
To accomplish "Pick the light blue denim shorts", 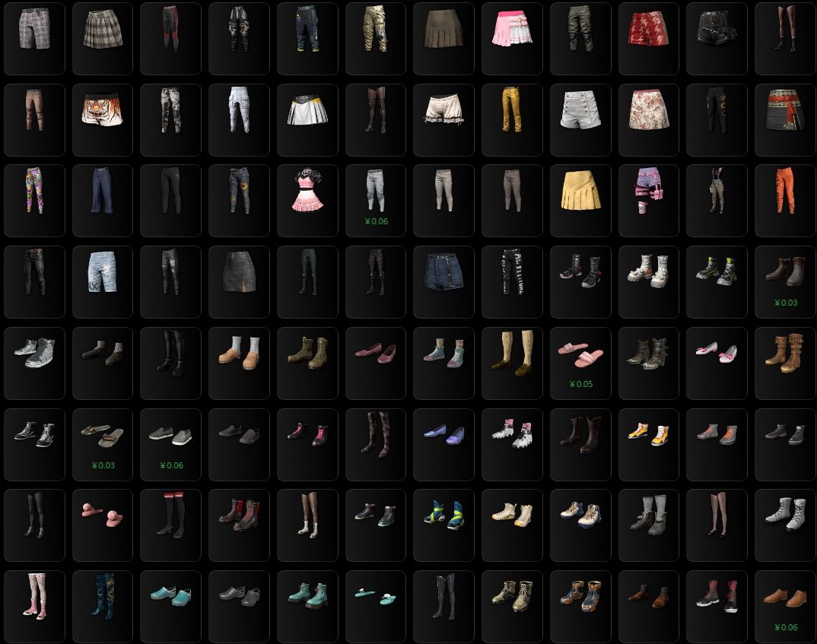I will pos(102,271).
